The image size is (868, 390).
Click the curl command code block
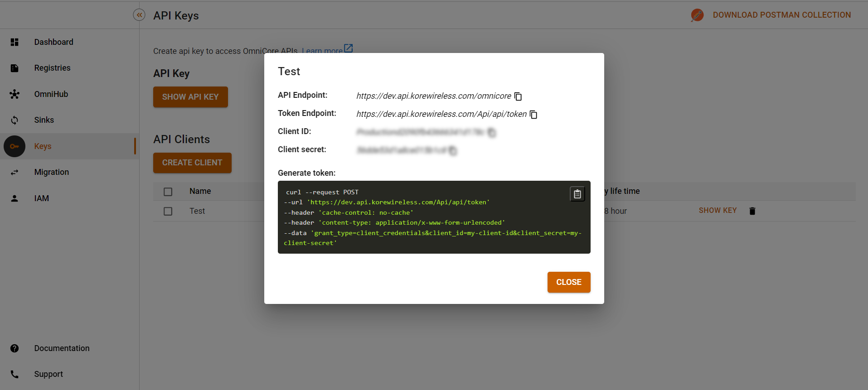click(434, 217)
